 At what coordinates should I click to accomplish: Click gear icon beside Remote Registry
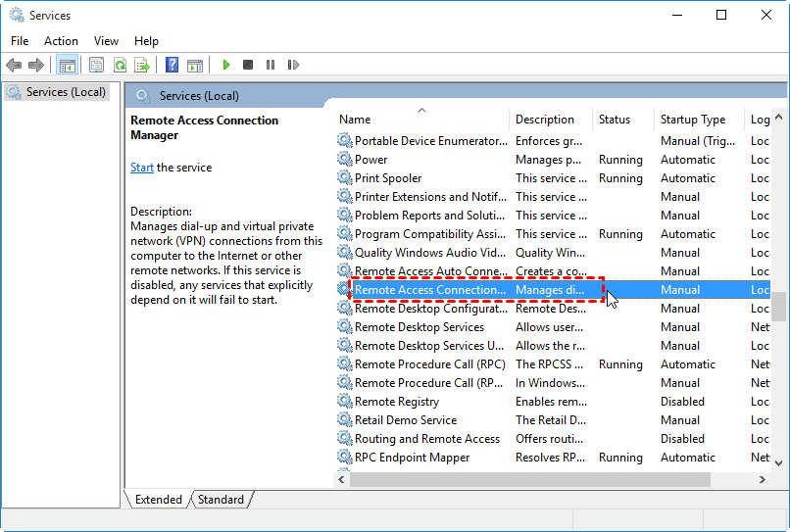pos(345,402)
